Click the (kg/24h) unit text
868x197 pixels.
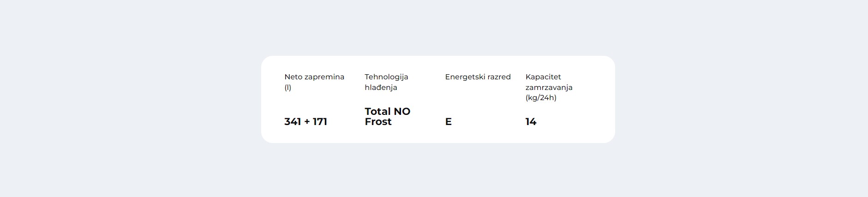pos(541,98)
